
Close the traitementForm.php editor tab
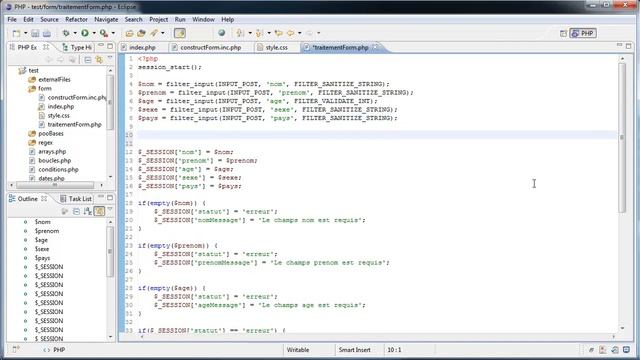[375, 47]
